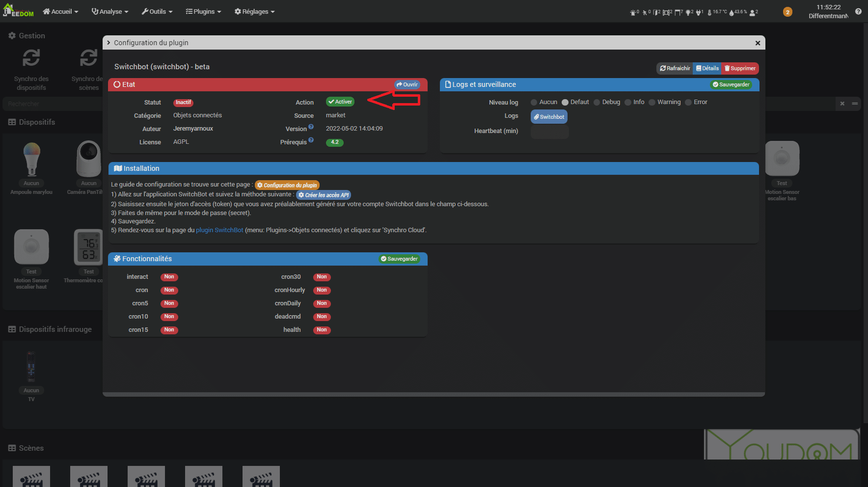The height and width of the screenshot is (487, 868).
Task: Toggle the interact feature off Non
Action: pos(169,277)
